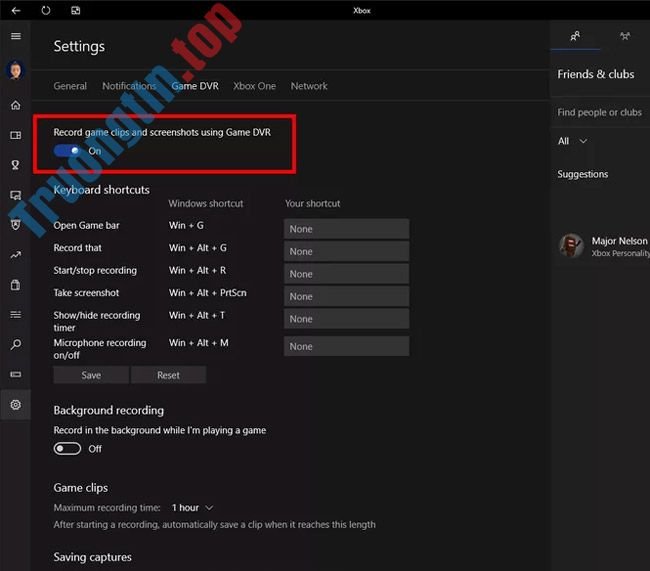
Task: Go to Home in the sidebar
Action: point(16,105)
